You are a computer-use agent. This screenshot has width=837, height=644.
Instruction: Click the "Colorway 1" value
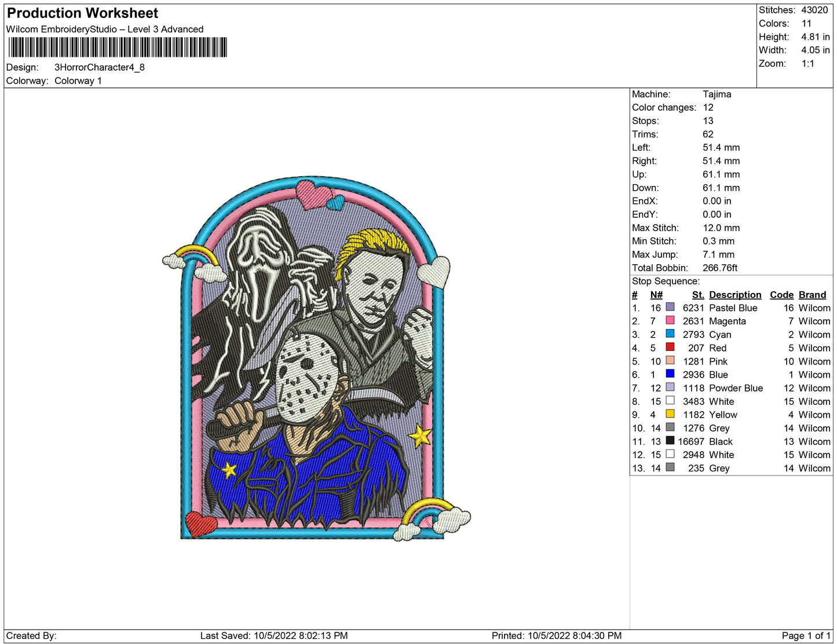(x=78, y=80)
